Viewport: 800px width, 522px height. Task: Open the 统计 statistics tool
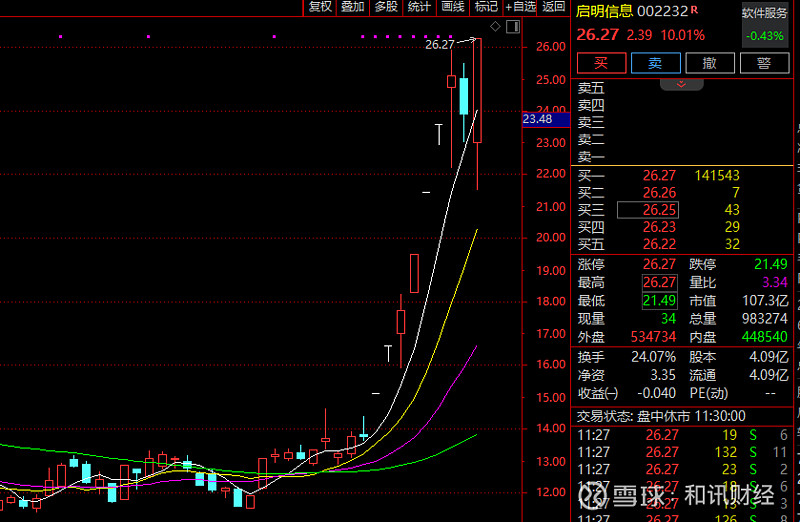419,7
